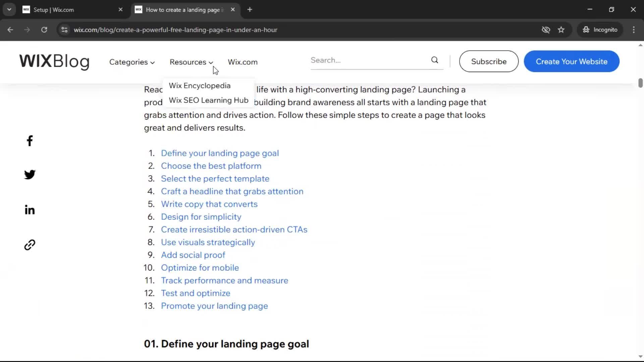
Task: Click the page vertical scrollbar thumb
Action: [640, 83]
